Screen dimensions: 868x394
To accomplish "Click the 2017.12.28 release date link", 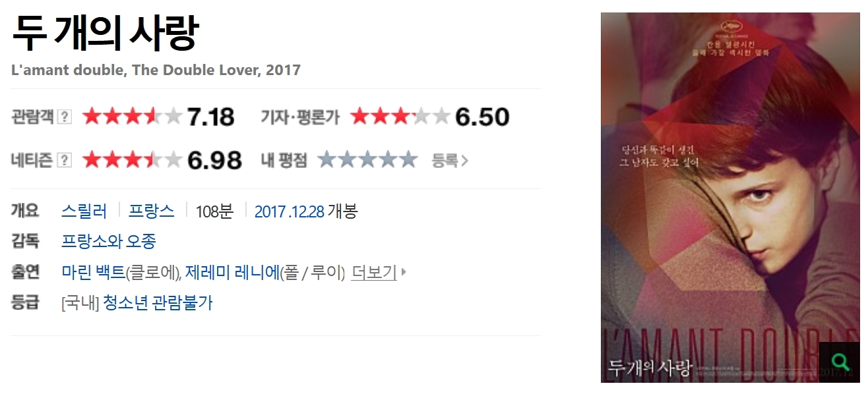I will (289, 211).
